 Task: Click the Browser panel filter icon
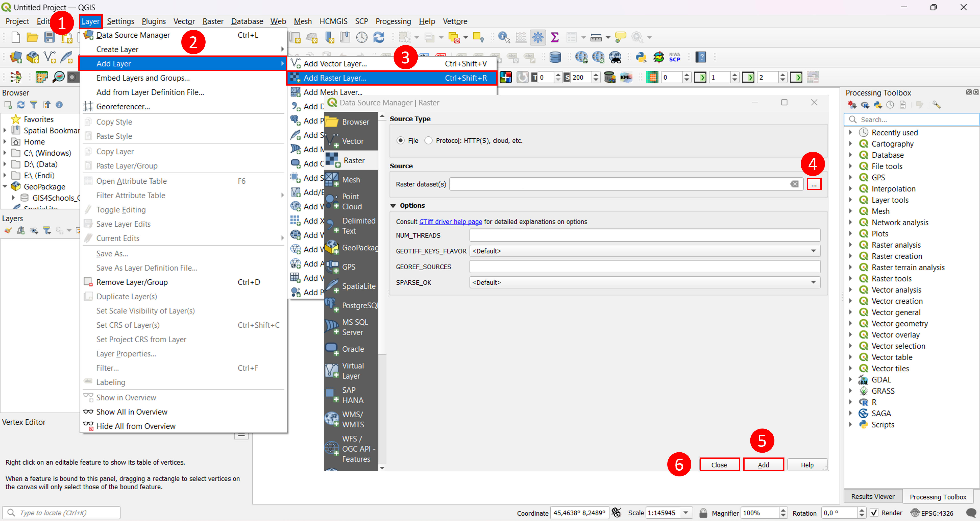coord(34,105)
